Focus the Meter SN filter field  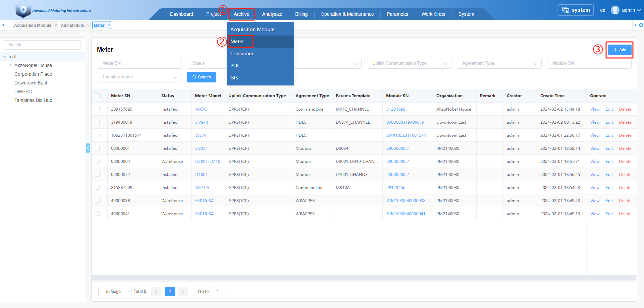[139, 63]
